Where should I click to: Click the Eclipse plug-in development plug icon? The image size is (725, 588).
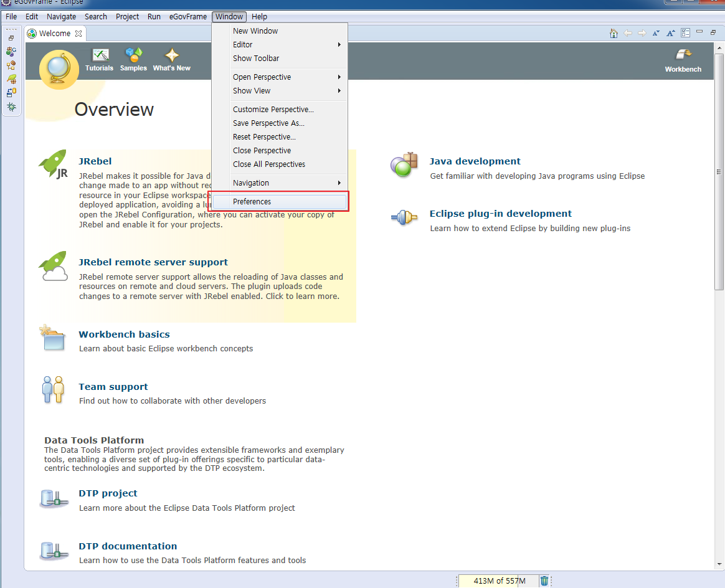[x=404, y=217]
